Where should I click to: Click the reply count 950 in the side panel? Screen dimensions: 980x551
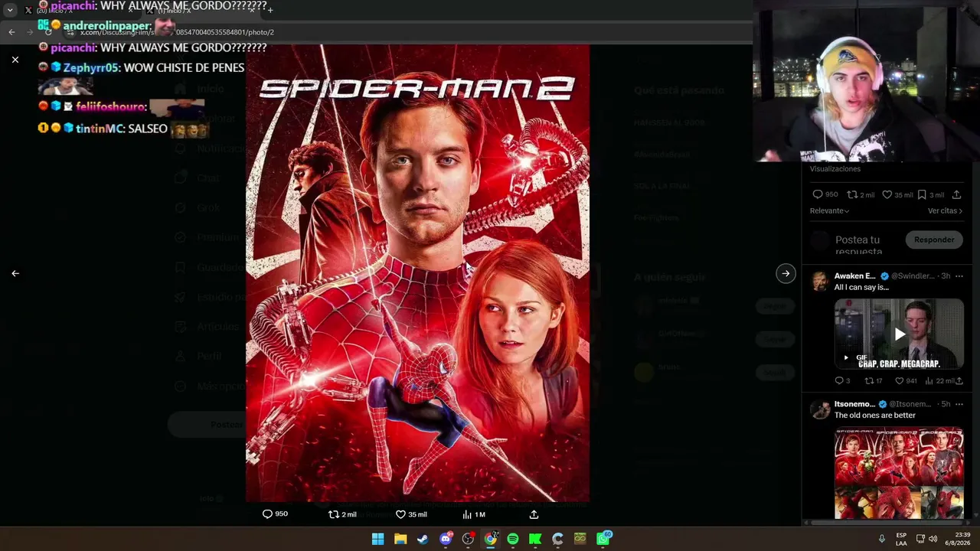click(x=825, y=194)
